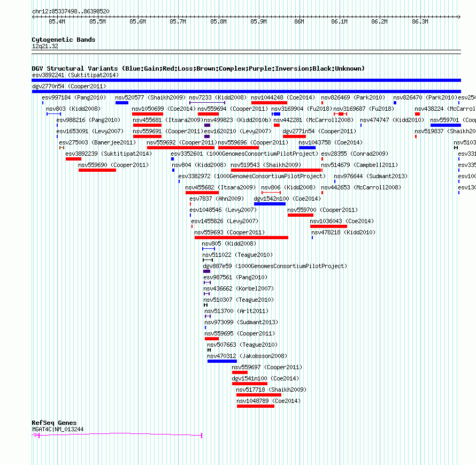Open variant nsv517718 (Shaikh2009)
The image size is (476, 465).
click(x=271, y=390)
